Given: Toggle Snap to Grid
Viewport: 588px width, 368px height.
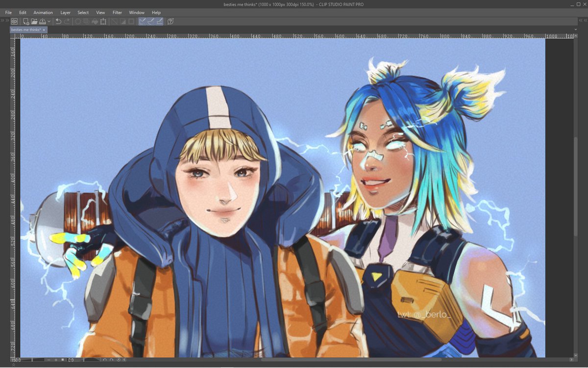Looking at the screenshot, I should point(159,21).
